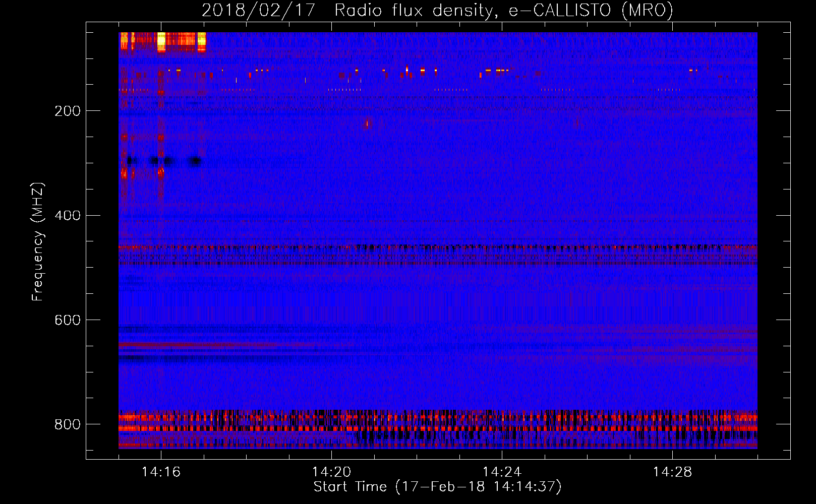The width and height of the screenshot is (816, 504).
Task: Click the 14:28 time tick label
Action: (672, 472)
